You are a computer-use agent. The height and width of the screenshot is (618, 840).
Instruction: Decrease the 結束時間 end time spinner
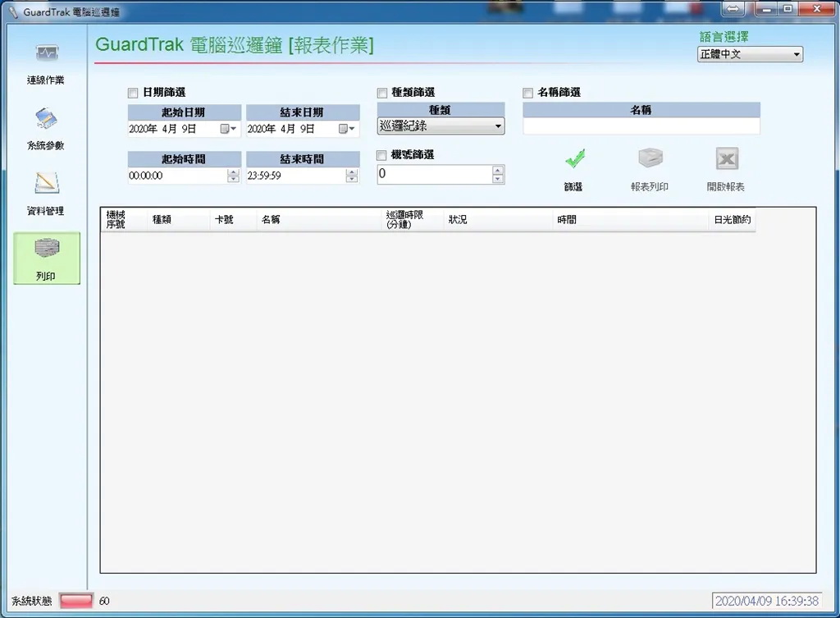coord(351,179)
